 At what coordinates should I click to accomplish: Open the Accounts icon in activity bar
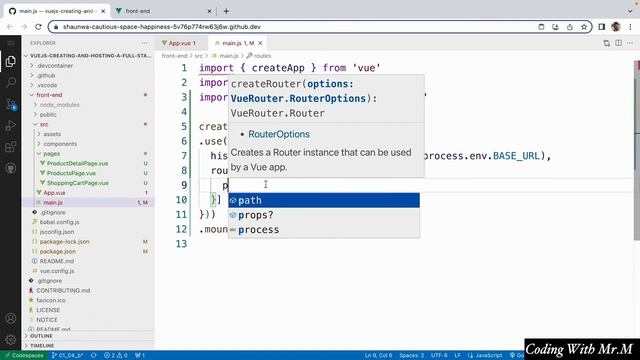click(x=11, y=318)
